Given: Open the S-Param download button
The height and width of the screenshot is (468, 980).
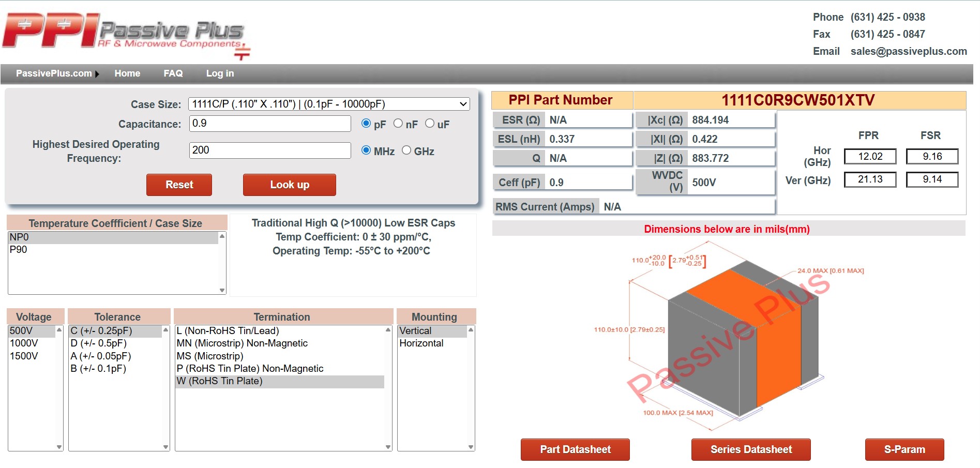Looking at the screenshot, I should pos(904,449).
